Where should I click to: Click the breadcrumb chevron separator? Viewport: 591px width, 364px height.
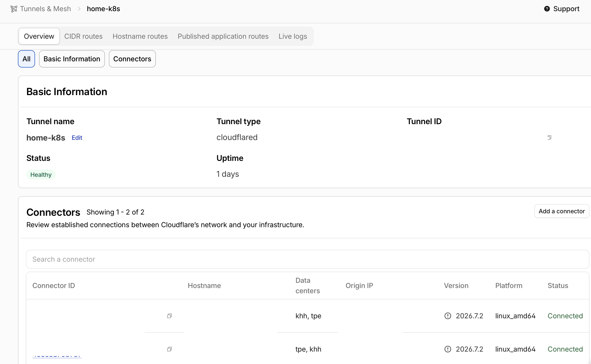pos(79,9)
